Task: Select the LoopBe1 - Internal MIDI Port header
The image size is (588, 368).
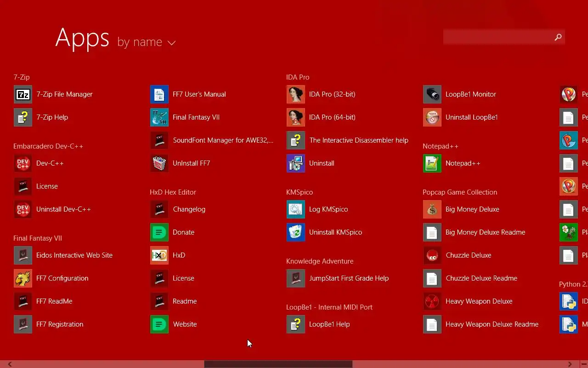Action: [x=329, y=307]
